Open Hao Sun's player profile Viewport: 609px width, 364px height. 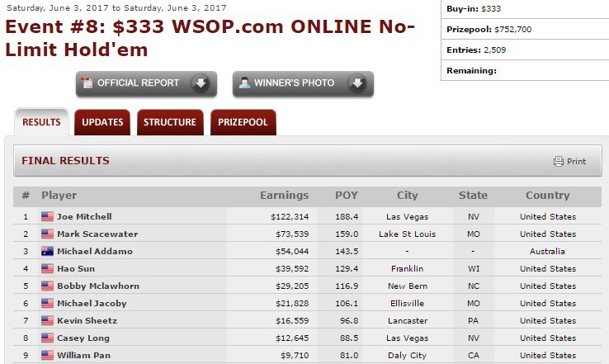(76, 268)
